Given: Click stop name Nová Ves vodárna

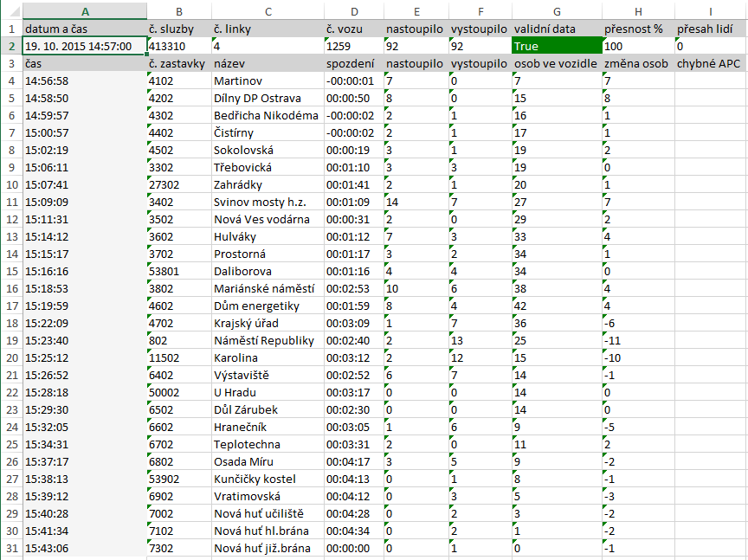Looking at the screenshot, I should pyautogui.click(x=268, y=220).
